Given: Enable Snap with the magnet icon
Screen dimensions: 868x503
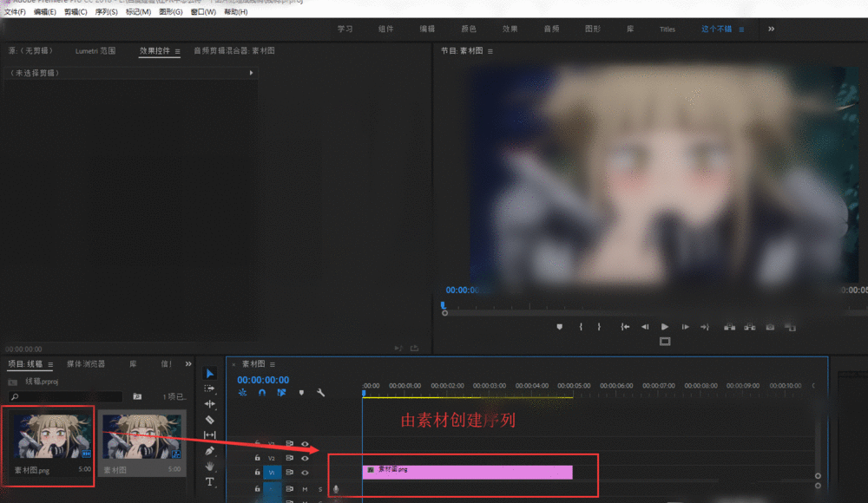Looking at the screenshot, I should 261,392.
